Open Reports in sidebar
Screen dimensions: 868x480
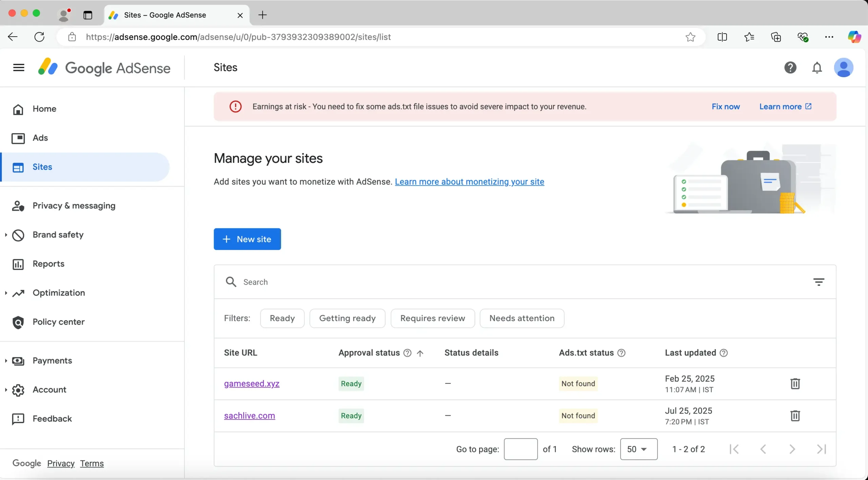[48, 264]
